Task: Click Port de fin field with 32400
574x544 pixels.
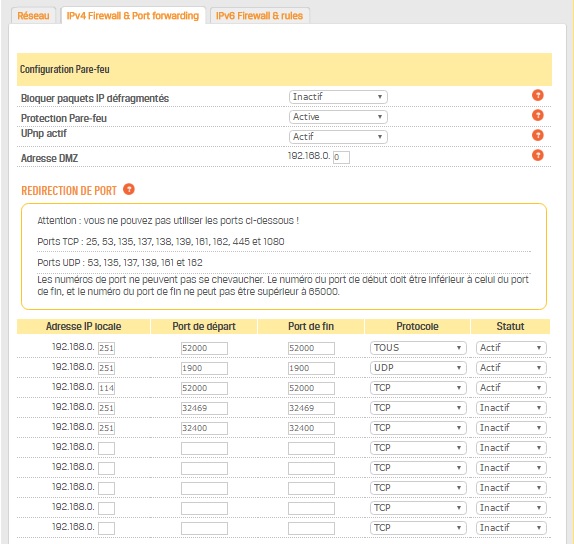Action: pos(311,428)
